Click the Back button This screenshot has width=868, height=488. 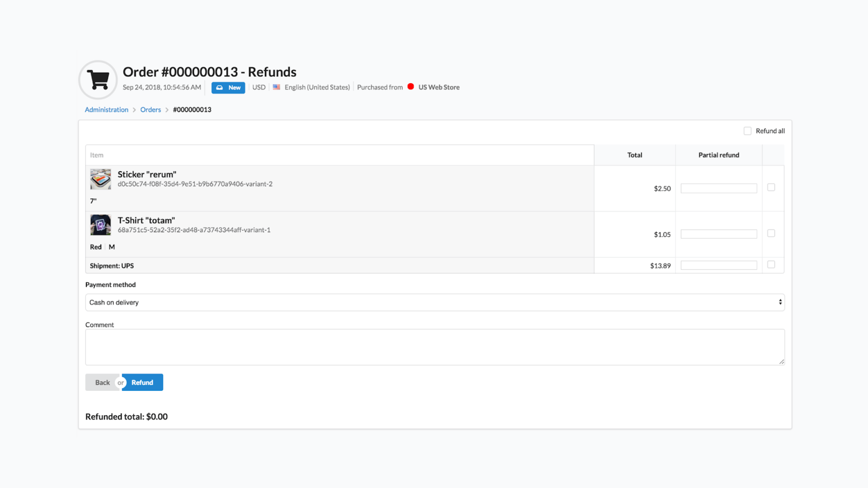coord(102,382)
